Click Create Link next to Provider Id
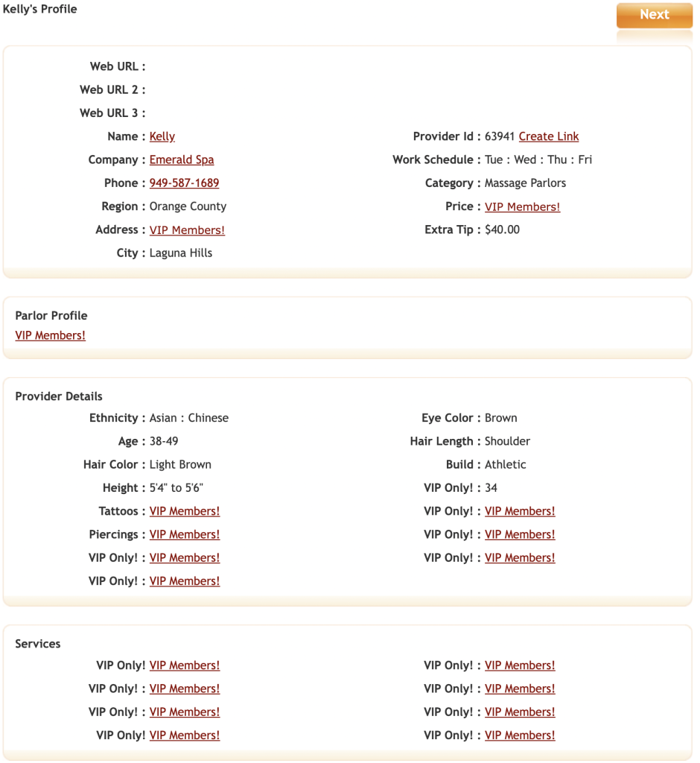The image size is (700, 763). click(548, 136)
